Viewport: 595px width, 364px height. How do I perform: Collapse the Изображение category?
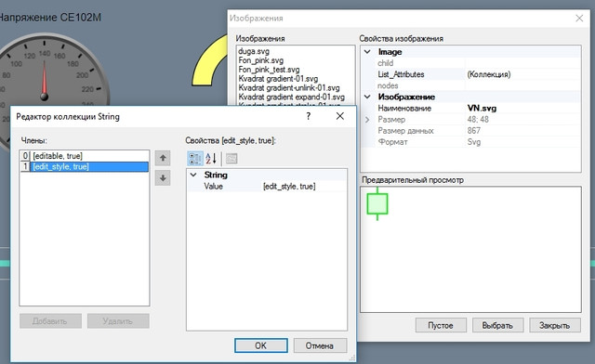click(x=367, y=97)
